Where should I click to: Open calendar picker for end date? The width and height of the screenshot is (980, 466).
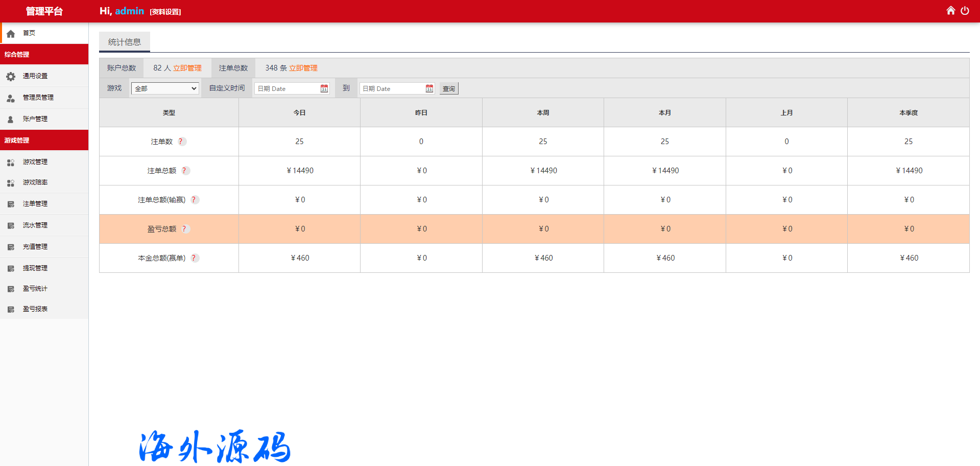429,89
